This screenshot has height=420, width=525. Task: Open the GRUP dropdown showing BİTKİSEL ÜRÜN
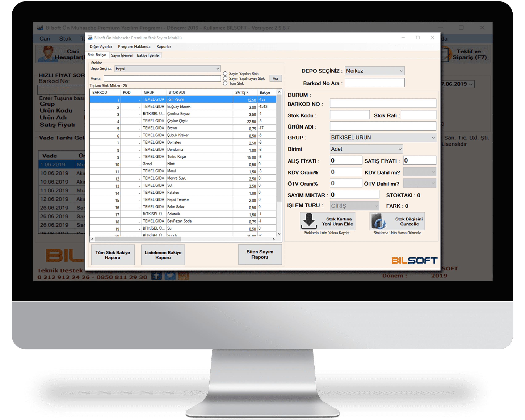coord(383,138)
